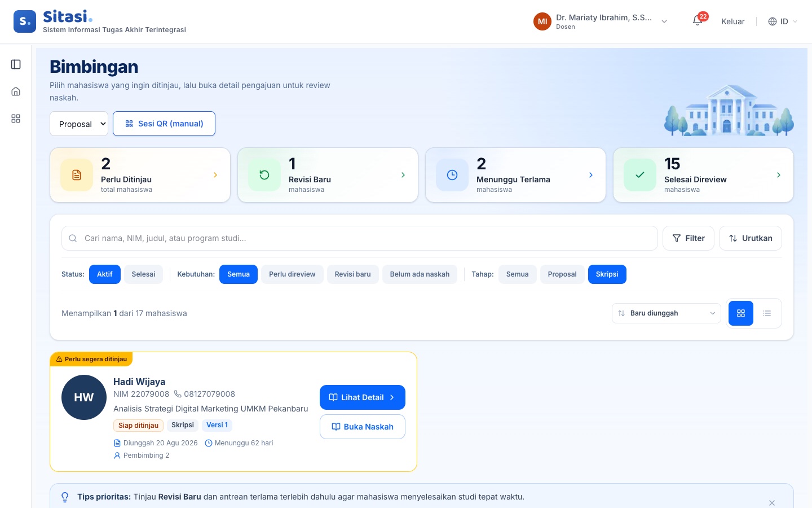
Task: Switch to list view
Action: tap(767, 313)
